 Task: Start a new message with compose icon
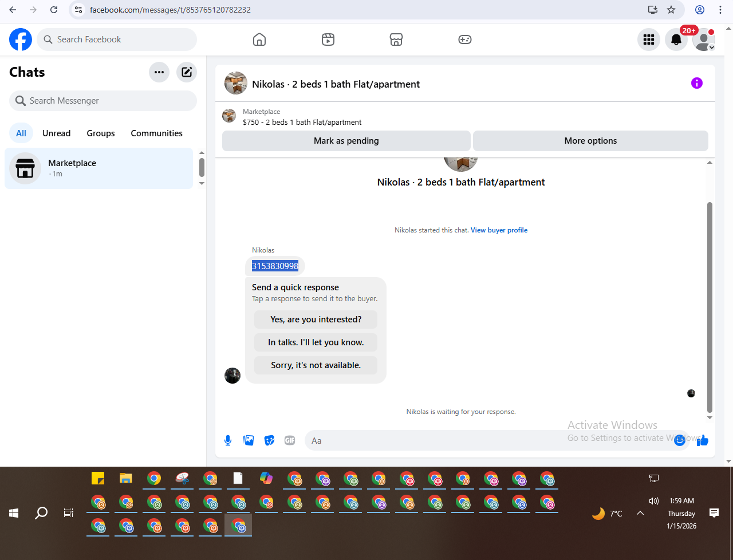coord(187,72)
